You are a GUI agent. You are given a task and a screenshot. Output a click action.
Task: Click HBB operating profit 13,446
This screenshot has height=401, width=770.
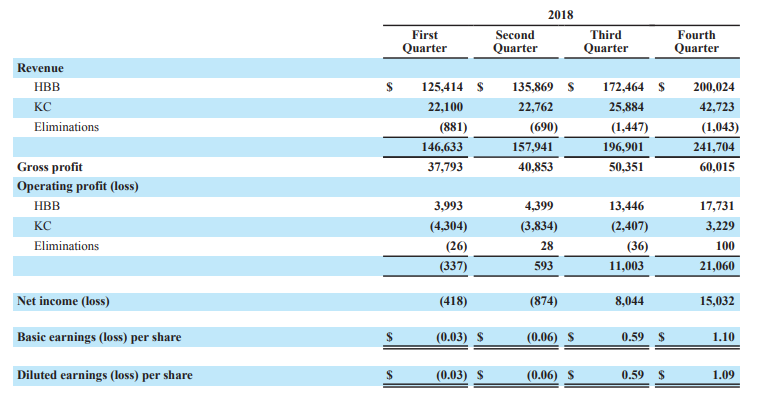(x=626, y=206)
